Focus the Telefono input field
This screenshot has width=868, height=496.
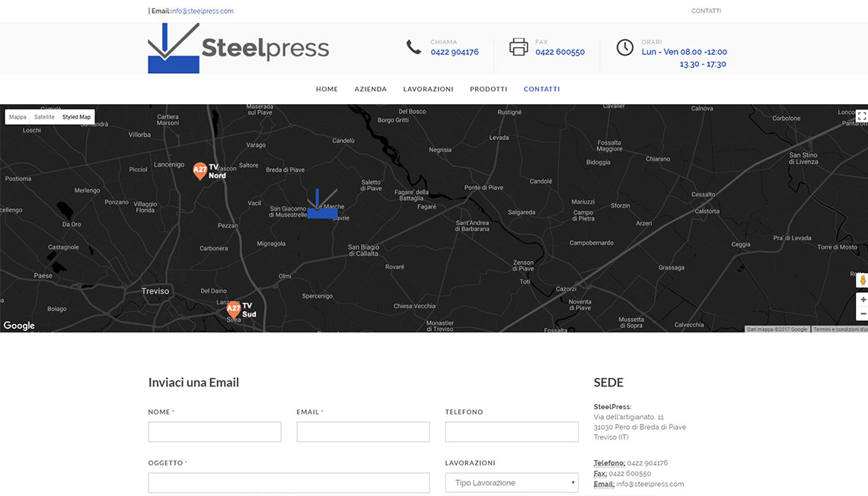512,432
